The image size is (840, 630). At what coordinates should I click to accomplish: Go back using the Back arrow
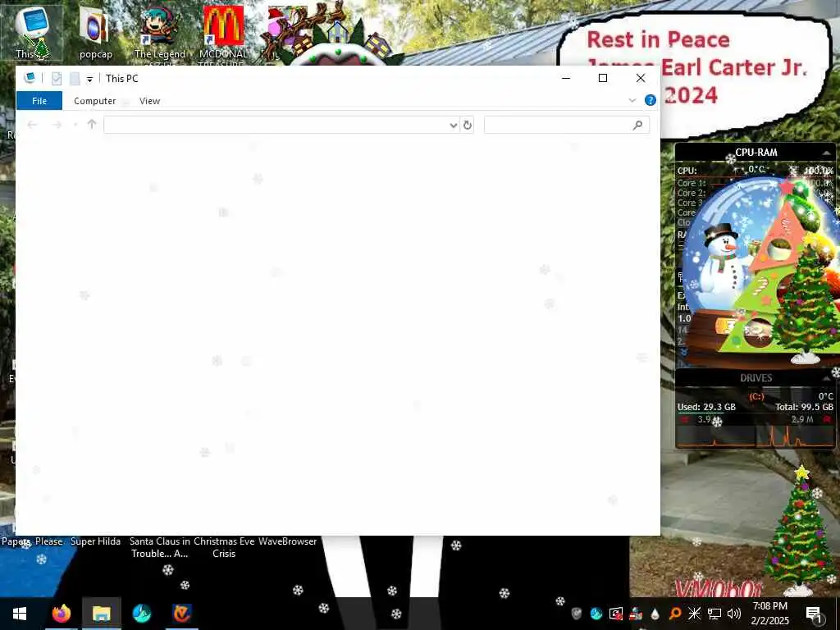(x=32, y=125)
